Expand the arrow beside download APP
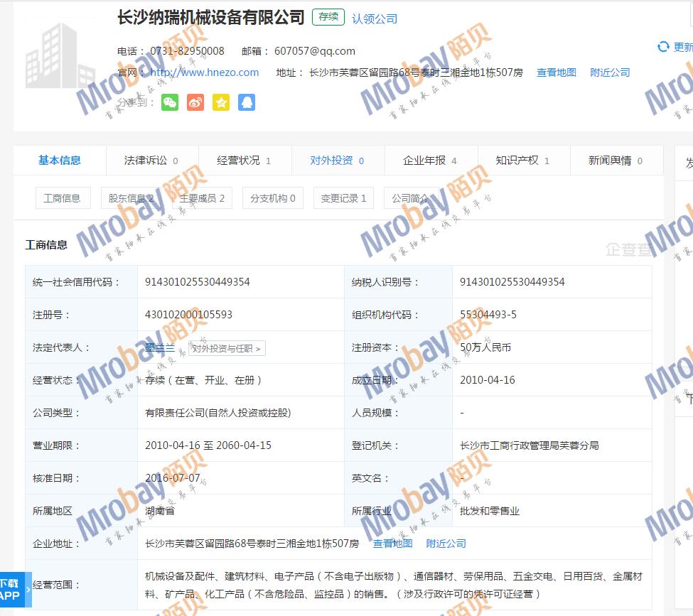 click(x=28, y=590)
